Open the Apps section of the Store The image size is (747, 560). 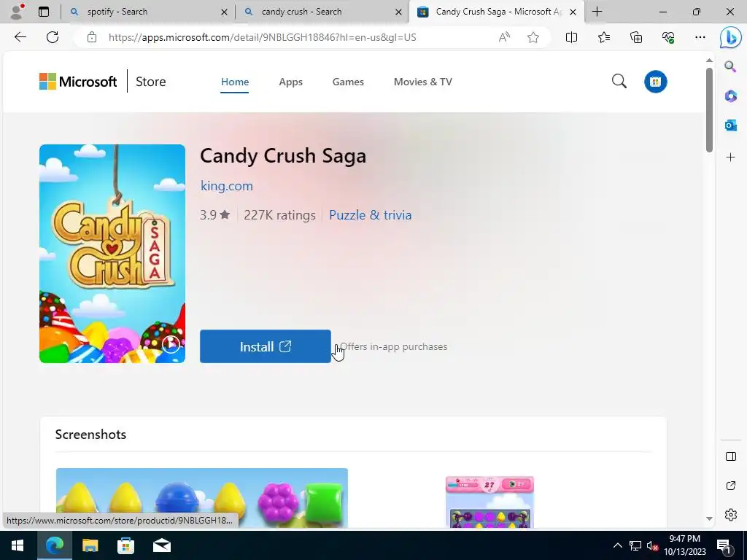click(x=290, y=82)
